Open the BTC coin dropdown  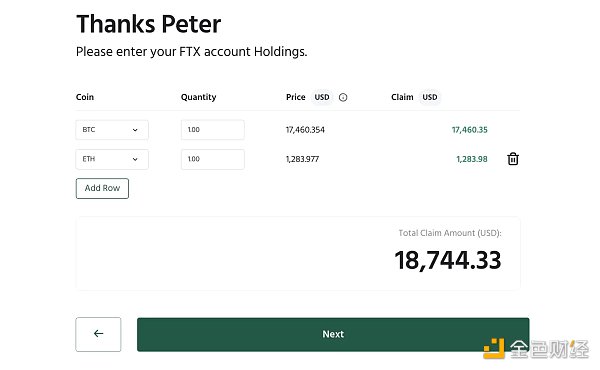pyautogui.click(x=112, y=130)
